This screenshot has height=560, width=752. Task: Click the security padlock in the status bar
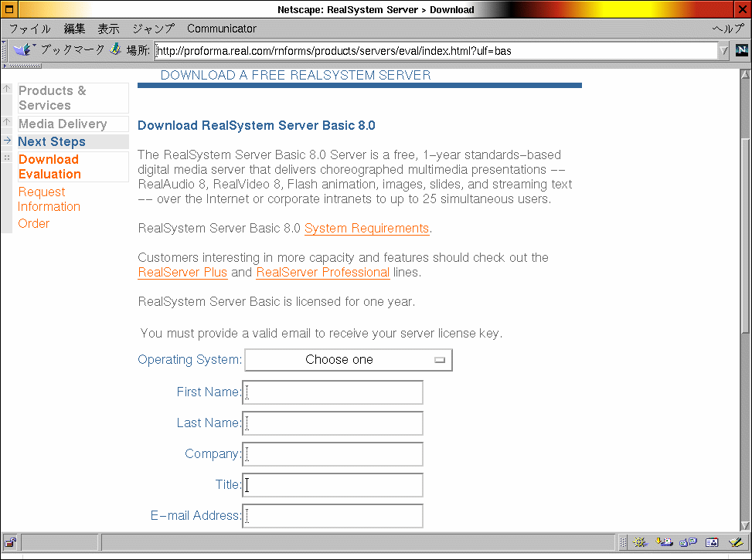[10, 542]
